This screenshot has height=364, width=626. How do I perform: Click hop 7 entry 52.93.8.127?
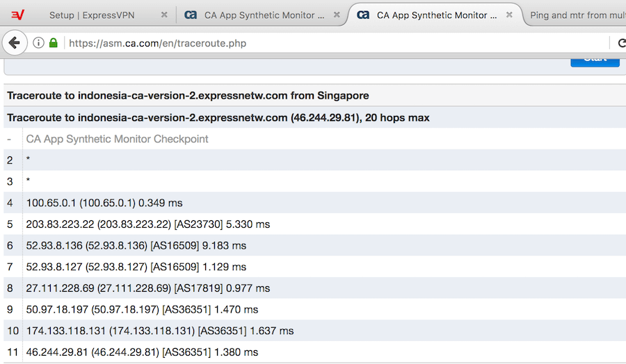[x=136, y=267]
